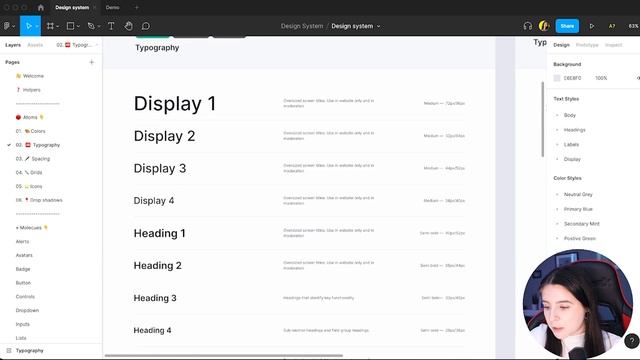Open the Typography frame icon at bottom
The width and height of the screenshot is (640, 360).
pyautogui.click(x=9, y=351)
